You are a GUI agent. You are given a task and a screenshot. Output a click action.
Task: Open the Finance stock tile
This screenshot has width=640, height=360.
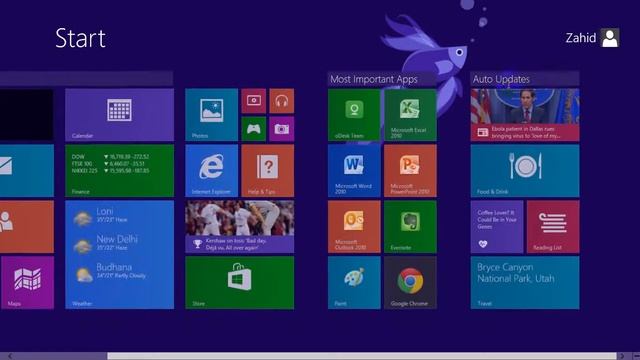(119, 171)
